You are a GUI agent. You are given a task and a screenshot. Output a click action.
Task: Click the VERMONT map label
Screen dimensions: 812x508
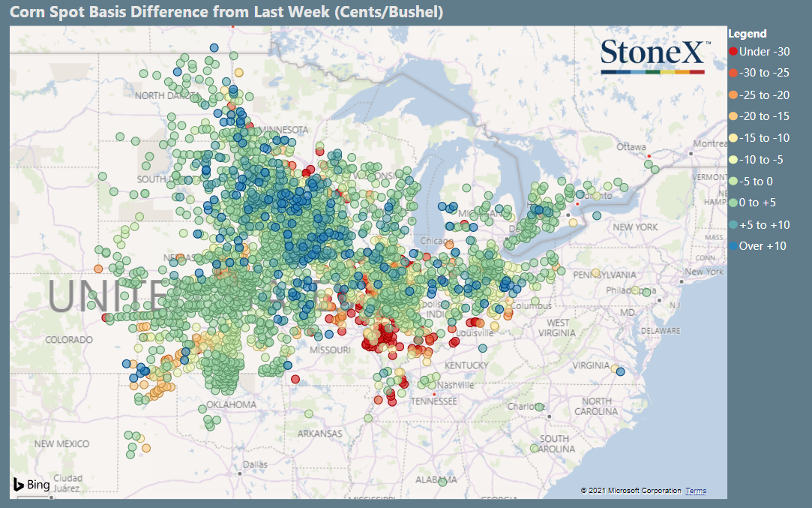click(709, 177)
